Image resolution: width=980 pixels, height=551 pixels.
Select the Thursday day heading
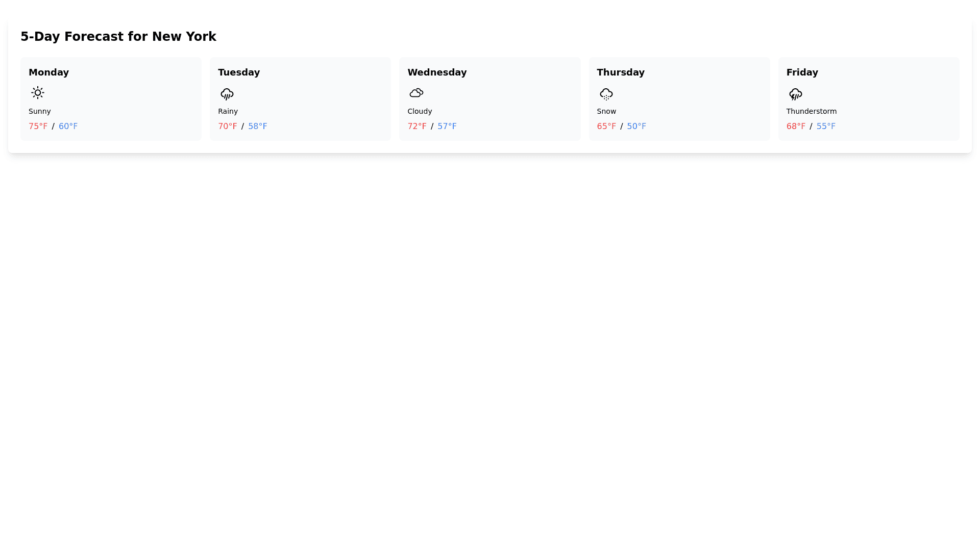(620, 72)
